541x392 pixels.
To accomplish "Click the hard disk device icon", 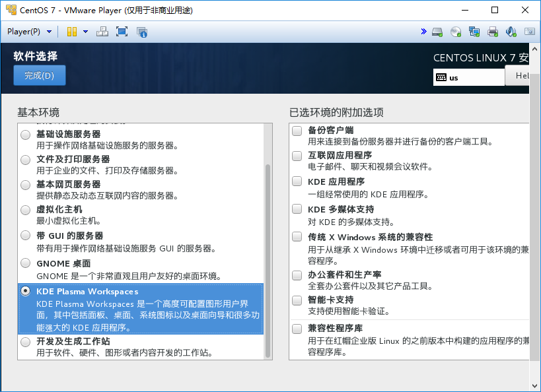I will 437,32.
